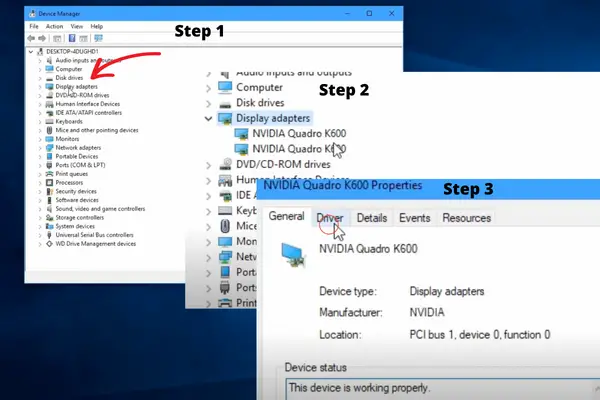The width and height of the screenshot is (600, 400).
Task: Select the Storage controllers icon
Action: pyautogui.click(x=49, y=217)
